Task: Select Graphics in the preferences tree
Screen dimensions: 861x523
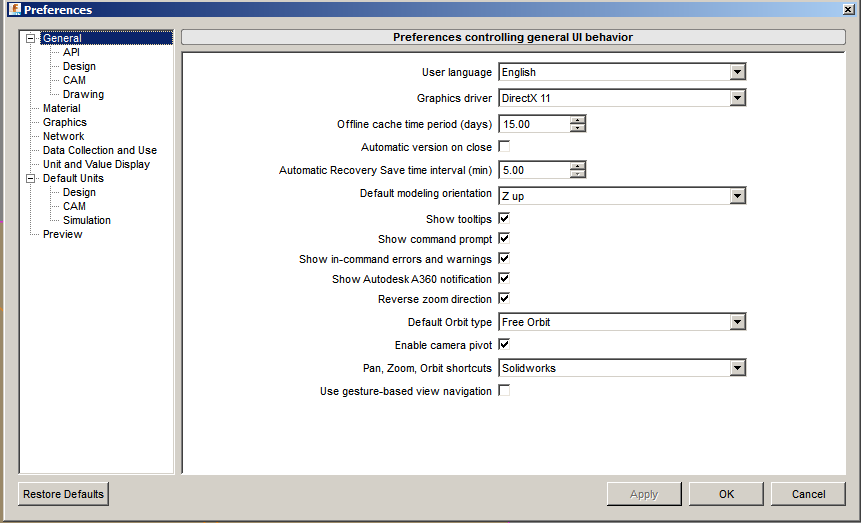Action: (65, 122)
